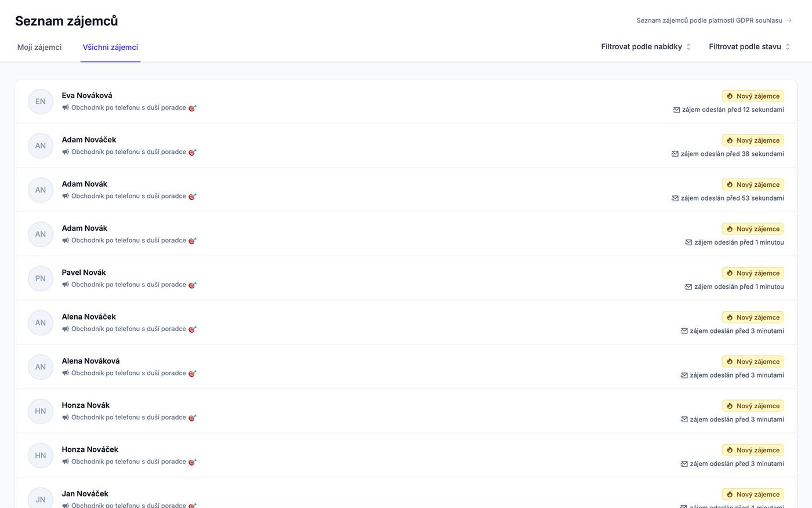
Task: Click megaphone icon under Adam Nováček
Action: pos(66,152)
